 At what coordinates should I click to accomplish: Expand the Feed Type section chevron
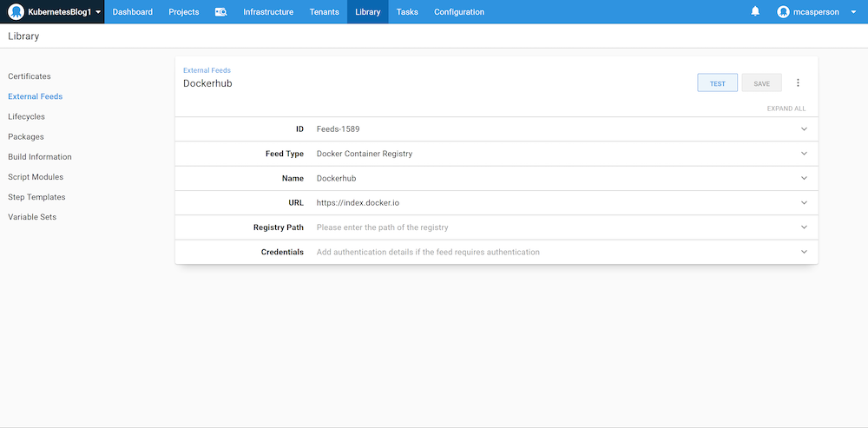804,154
